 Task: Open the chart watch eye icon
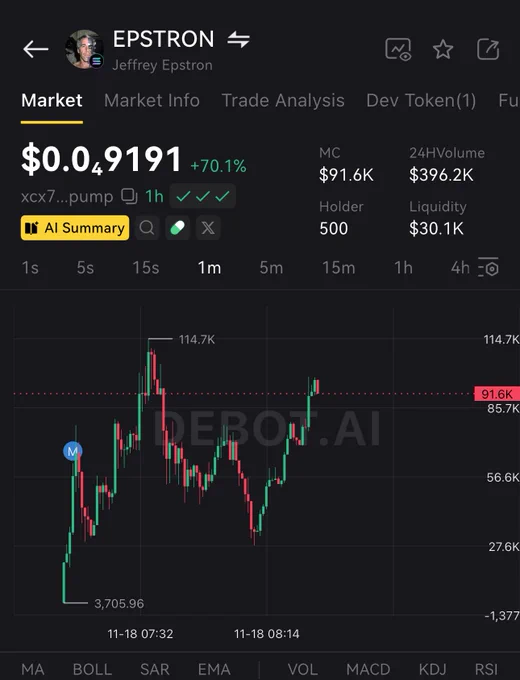click(x=398, y=49)
